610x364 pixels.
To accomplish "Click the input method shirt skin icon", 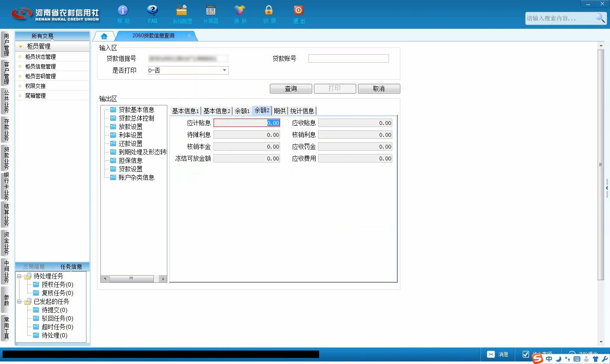I will click(x=596, y=359).
